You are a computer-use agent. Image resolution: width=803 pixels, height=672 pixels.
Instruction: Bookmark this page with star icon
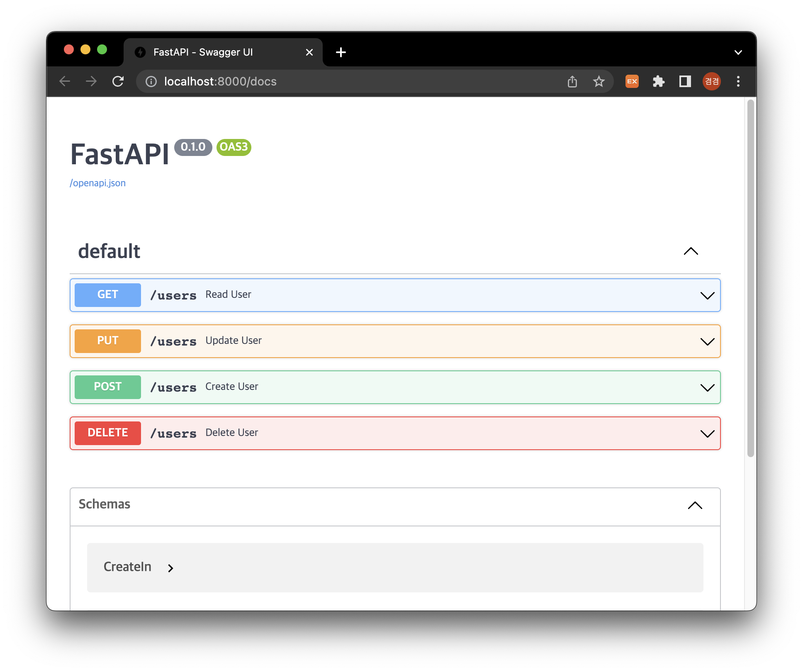click(x=599, y=81)
